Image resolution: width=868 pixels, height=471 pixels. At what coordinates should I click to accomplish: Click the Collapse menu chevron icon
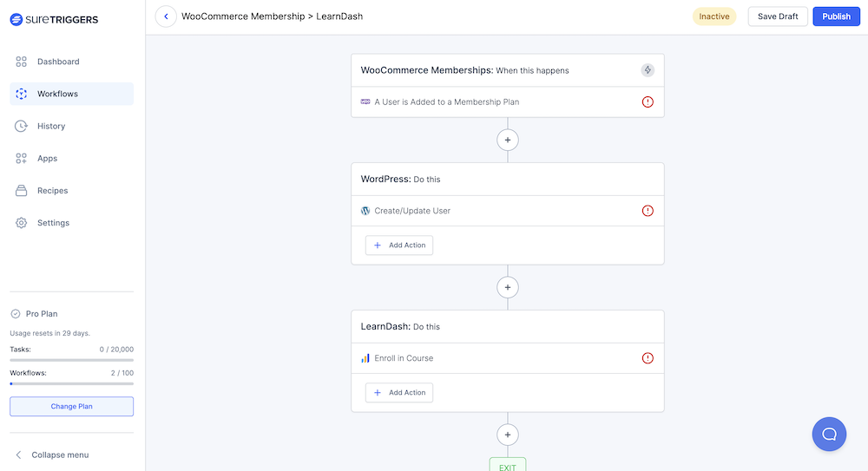pos(18,455)
